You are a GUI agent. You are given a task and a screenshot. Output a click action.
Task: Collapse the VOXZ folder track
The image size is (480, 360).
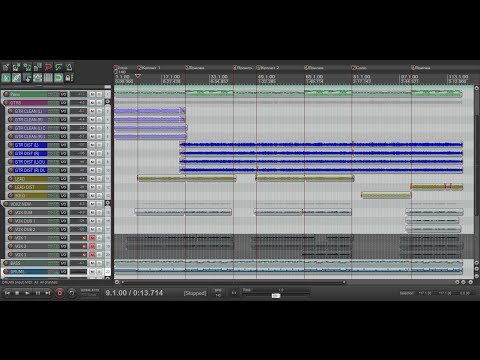[108, 203]
